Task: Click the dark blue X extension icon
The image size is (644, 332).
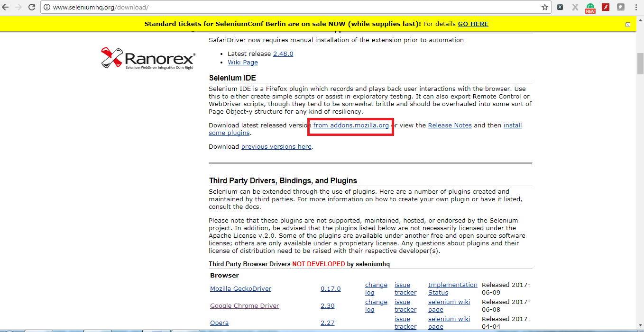Action: pyautogui.click(x=560, y=7)
